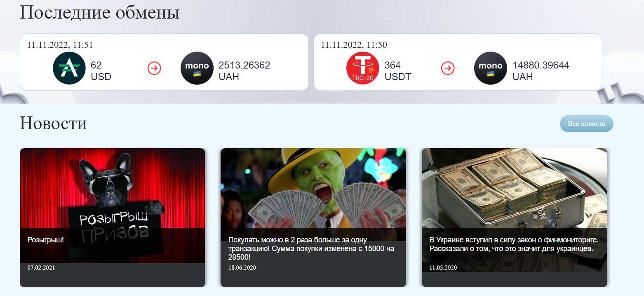
Task: Click the AdvCash USD logo icon
Action: click(69, 68)
